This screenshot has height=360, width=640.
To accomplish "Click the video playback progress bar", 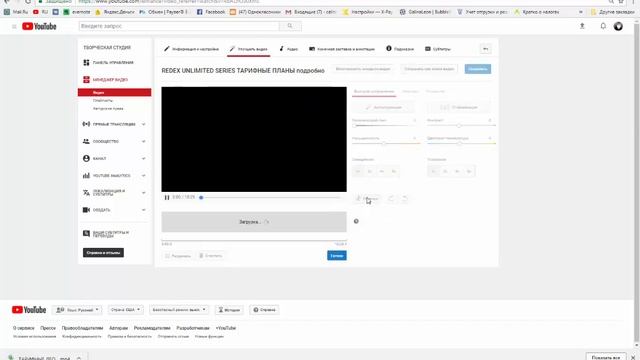I will 270,198.
